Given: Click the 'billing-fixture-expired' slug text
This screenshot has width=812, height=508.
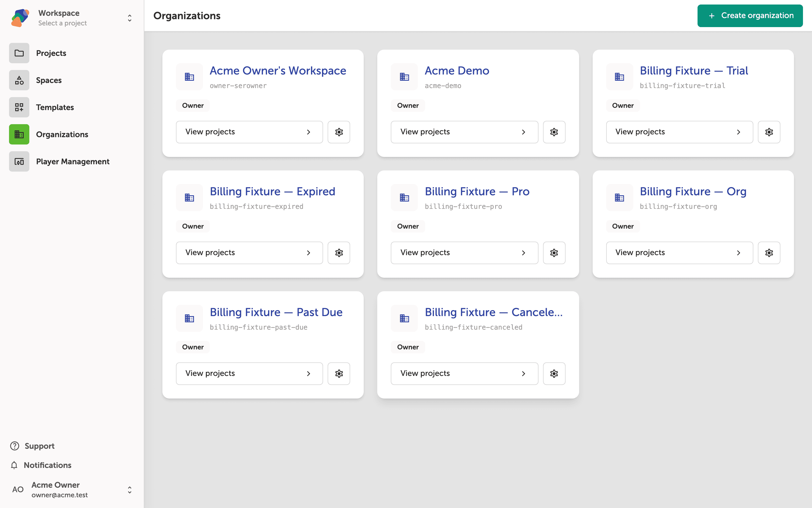Looking at the screenshot, I should click(256, 206).
